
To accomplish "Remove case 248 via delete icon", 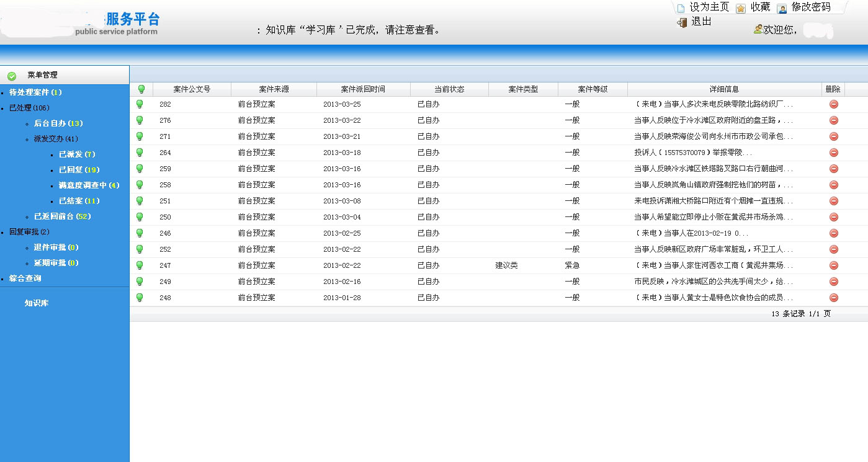I will 833,298.
